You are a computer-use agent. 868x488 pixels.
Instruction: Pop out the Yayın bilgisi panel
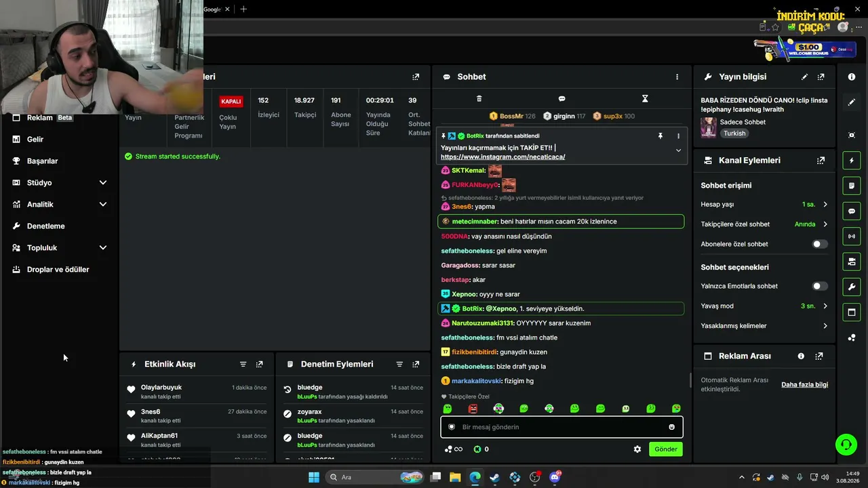(x=821, y=77)
